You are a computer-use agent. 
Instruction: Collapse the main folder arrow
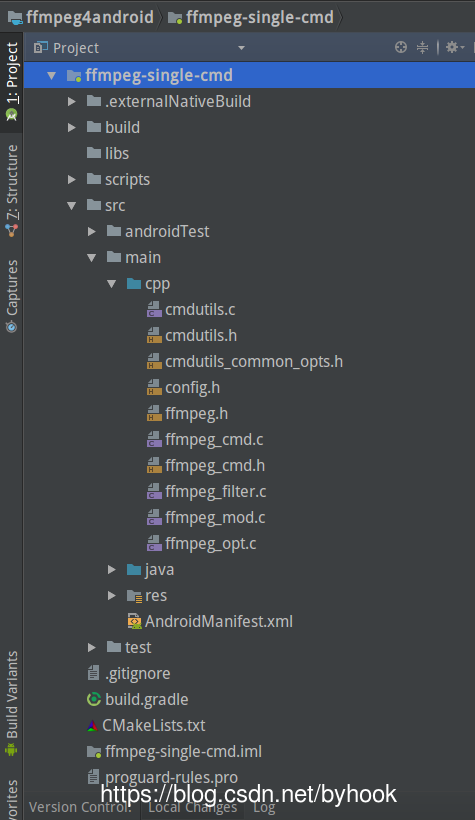click(x=92, y=257)
